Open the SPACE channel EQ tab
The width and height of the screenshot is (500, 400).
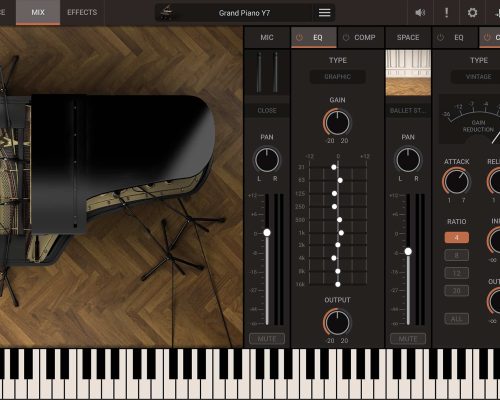(455, 37)
